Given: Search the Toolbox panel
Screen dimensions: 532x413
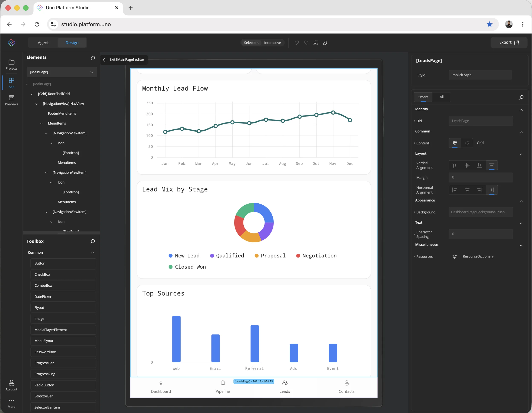Looking at the screenshot, I should 93,241.
